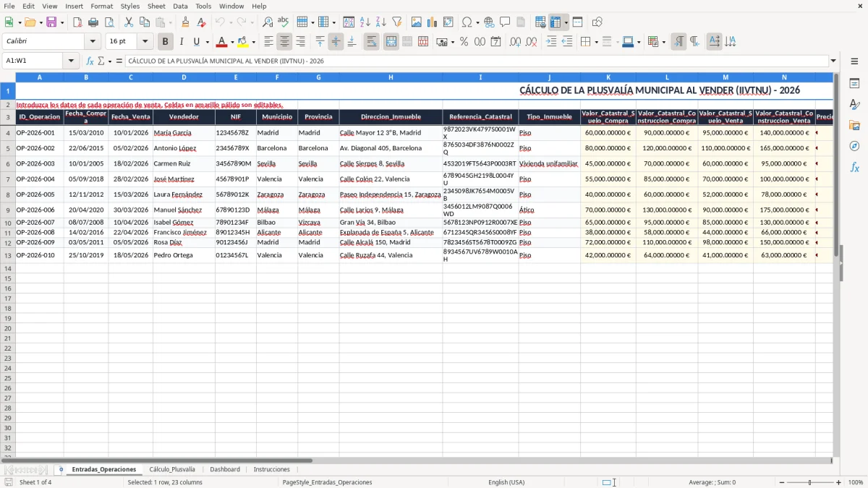Click the AutoFilter funnel icon
868x488 pixels.
(396, 22)
